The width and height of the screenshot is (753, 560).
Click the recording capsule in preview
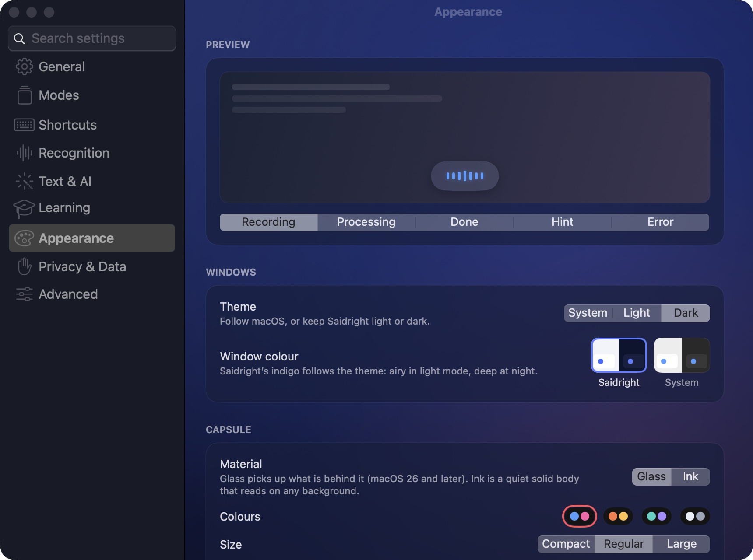coord(465,176)
